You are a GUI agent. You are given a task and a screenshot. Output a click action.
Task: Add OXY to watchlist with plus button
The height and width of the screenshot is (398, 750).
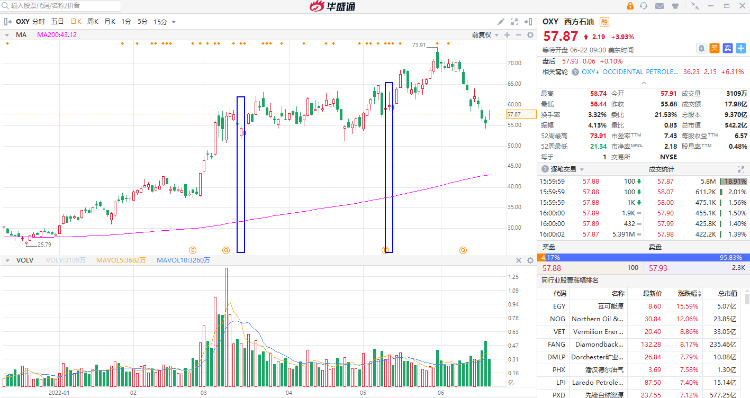click(x=741, y=48)
